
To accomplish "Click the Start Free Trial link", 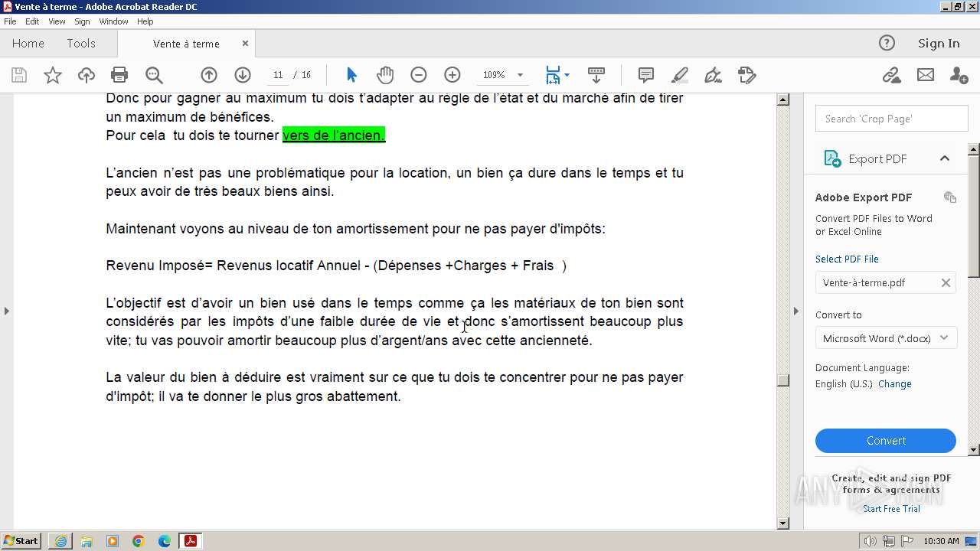I will coord(891,509).
